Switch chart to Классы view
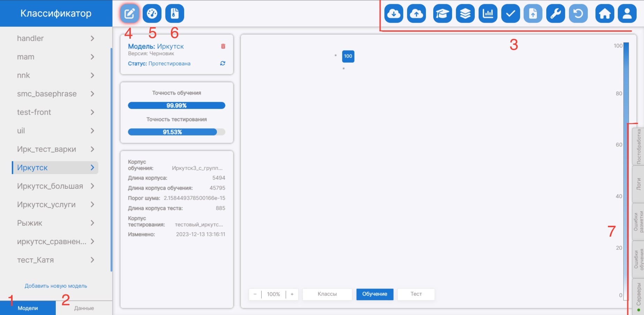The image size is (644, 315). tap(327, 294)
